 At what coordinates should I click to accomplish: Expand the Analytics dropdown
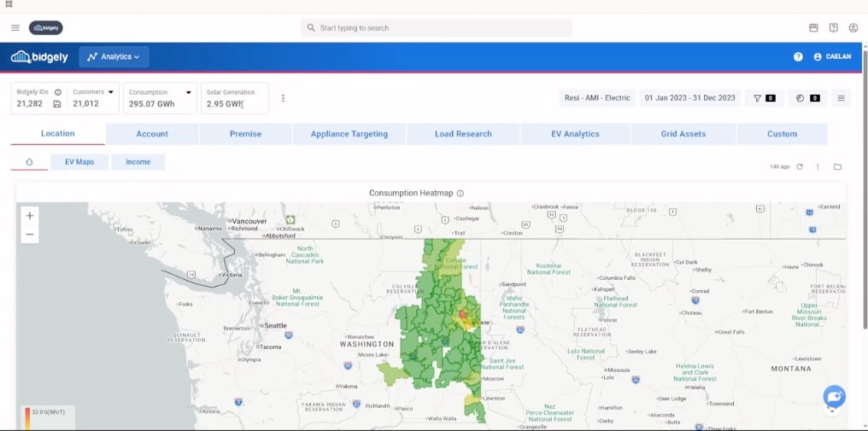pyautogui.click(x=114, y=57)
